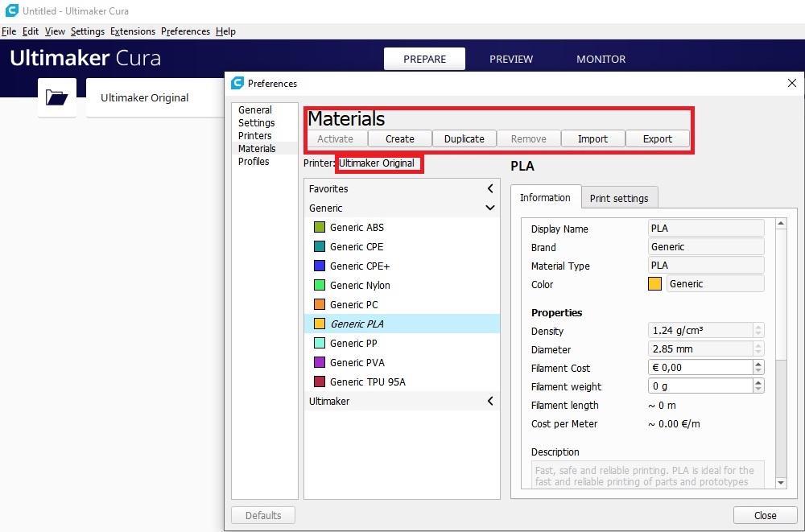Click the Create material button
Image resolution: width=805 pixels, height=532 pixels.
tap(400, 138)
